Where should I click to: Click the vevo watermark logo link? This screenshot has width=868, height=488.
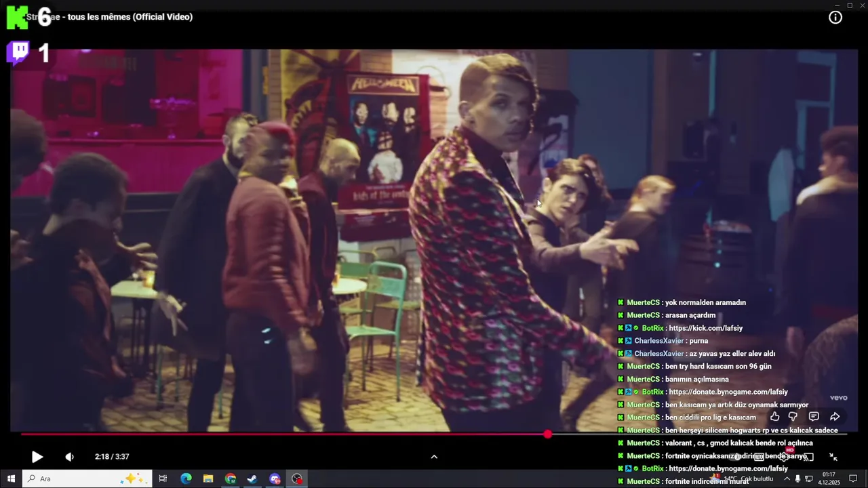(839, 398)
